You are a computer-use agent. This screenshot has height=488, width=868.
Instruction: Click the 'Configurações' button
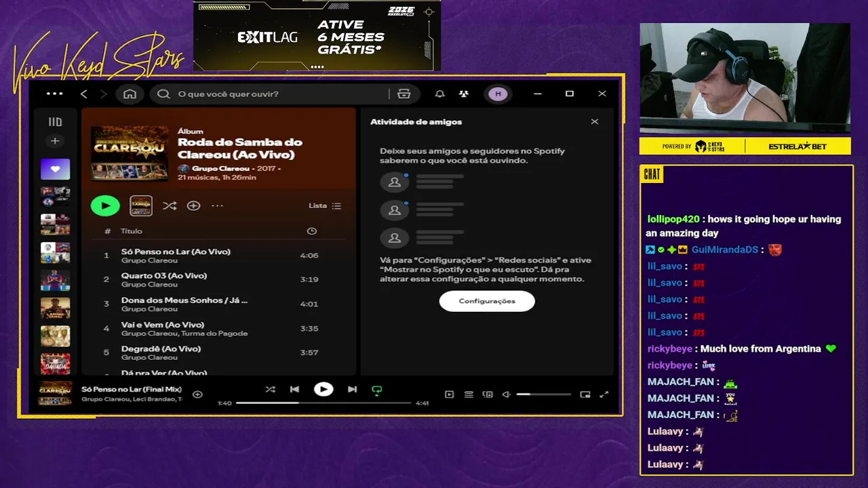click(x=487, y=301)
